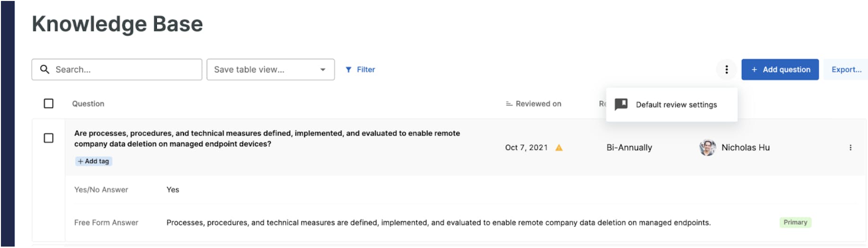Add a tag with Add tag
Screen dimensions: 868x248
[x=94, y=161]
